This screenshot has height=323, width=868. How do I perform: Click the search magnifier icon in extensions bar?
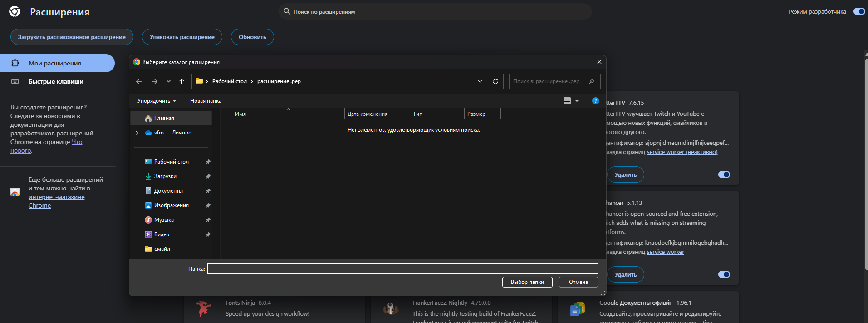point(287,11)
